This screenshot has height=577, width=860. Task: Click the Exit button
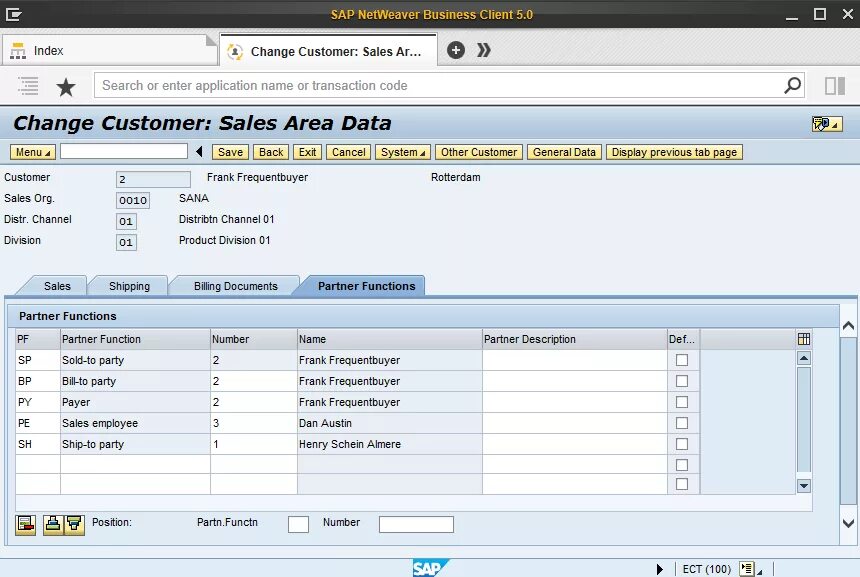[307, 152]
